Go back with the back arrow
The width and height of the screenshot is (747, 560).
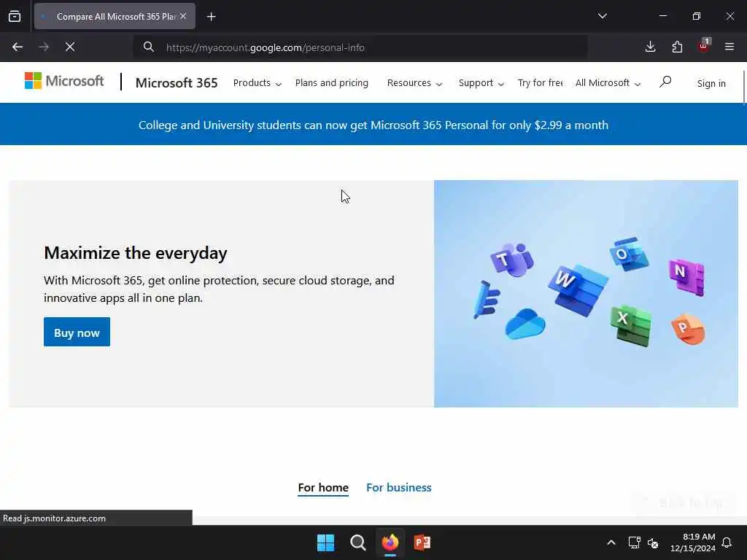tap(18, 47)
